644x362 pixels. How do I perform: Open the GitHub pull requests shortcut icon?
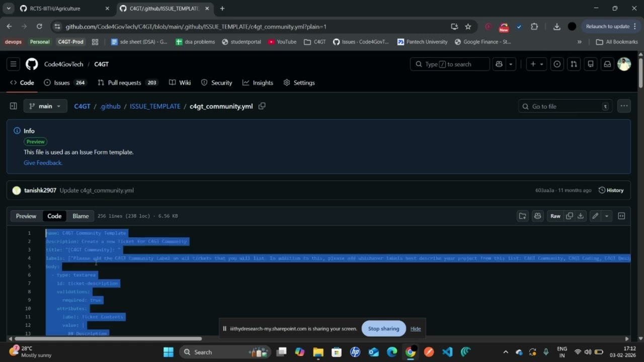click(574, 64)
